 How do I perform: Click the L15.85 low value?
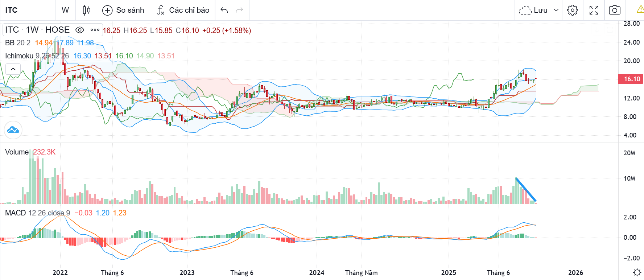[161, 30]
